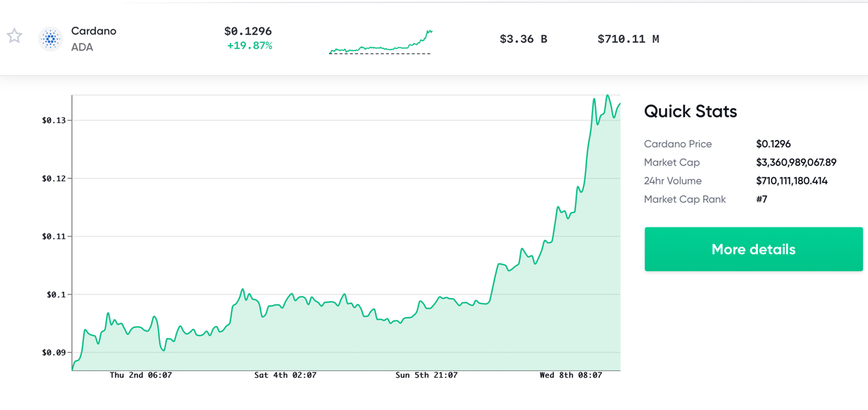This screenshot has height=410, width=868.
Task: Click the $0.09 y-axis label
Action: coord(54,353)
